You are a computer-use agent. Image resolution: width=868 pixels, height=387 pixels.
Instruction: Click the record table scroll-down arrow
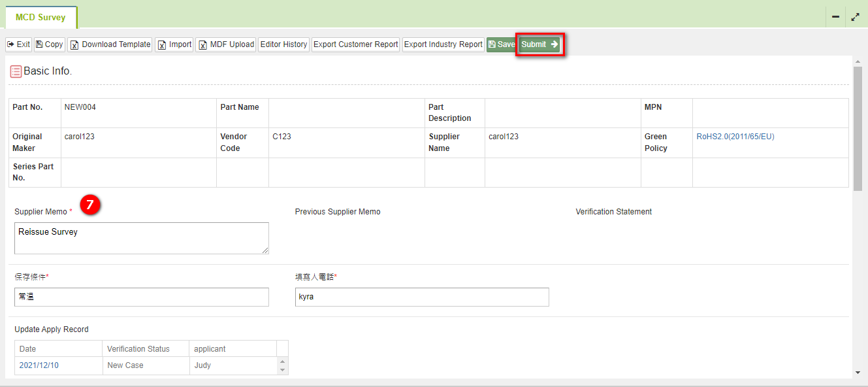pos(282,370)
